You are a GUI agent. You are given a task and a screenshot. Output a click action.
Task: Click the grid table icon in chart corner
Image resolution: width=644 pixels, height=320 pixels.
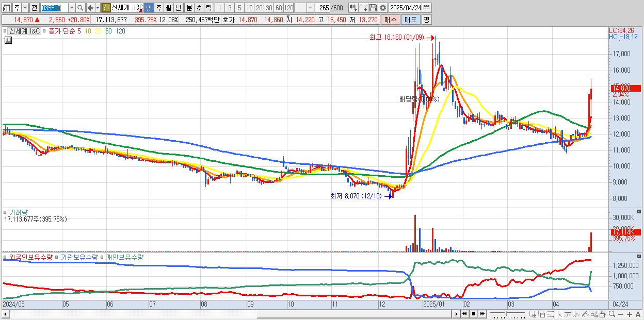click(x=8, y=40)
